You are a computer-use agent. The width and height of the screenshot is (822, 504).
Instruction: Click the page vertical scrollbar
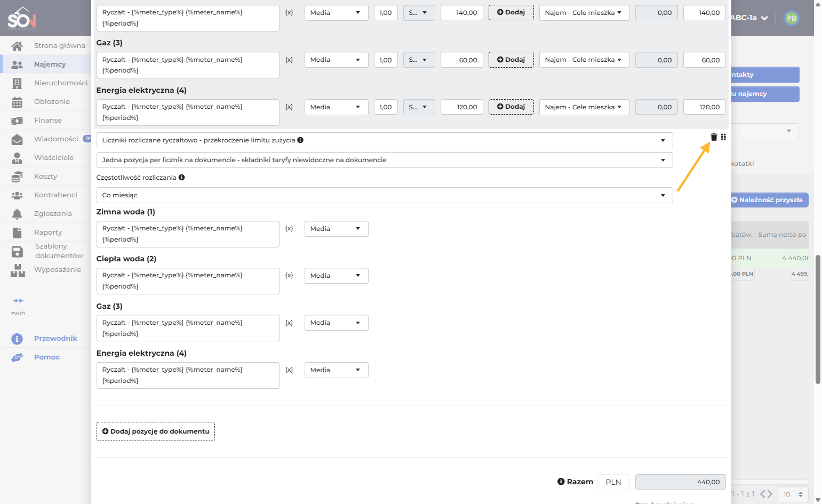[818, 319]
